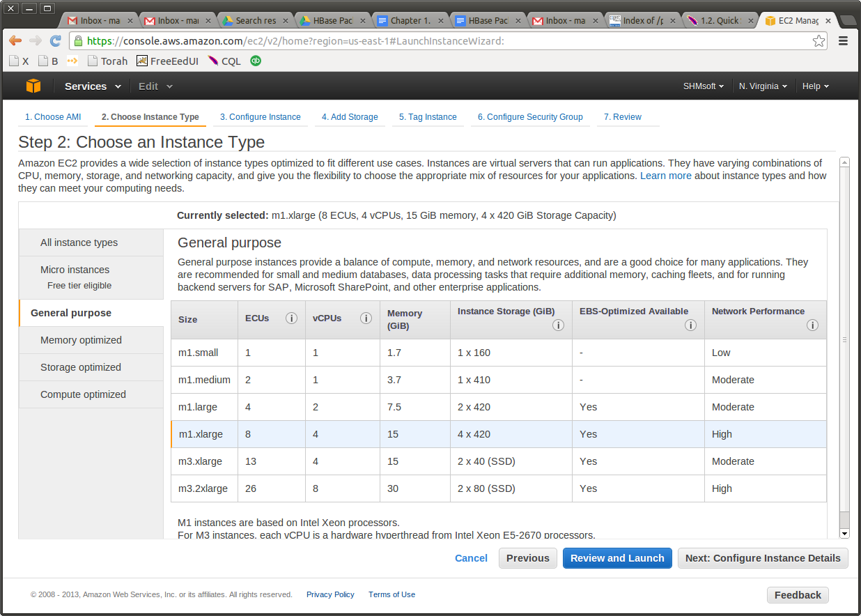This screenshot has height=616, width=861.
Task: Open the CQL bookmark
Action: tap(224, 61)
